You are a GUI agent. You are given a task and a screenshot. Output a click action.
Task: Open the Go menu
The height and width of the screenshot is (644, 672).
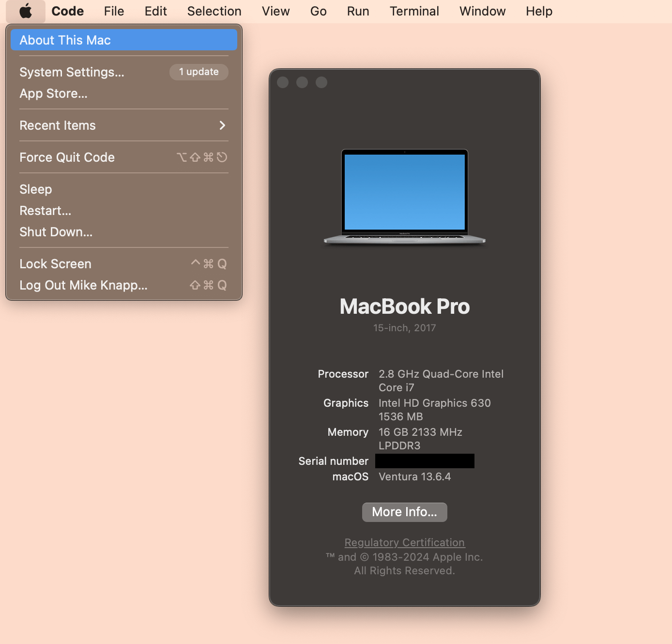(319, 11)
